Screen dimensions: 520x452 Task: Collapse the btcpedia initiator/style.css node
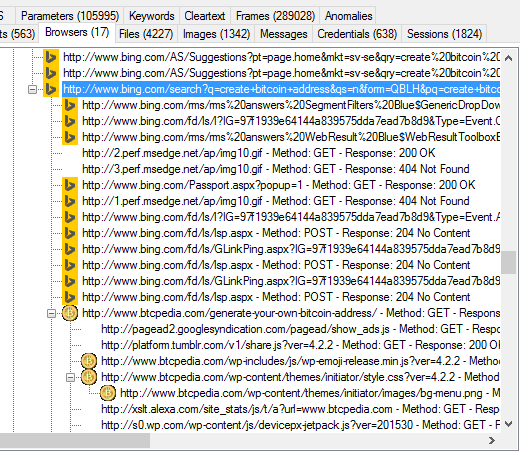(70, 377)
